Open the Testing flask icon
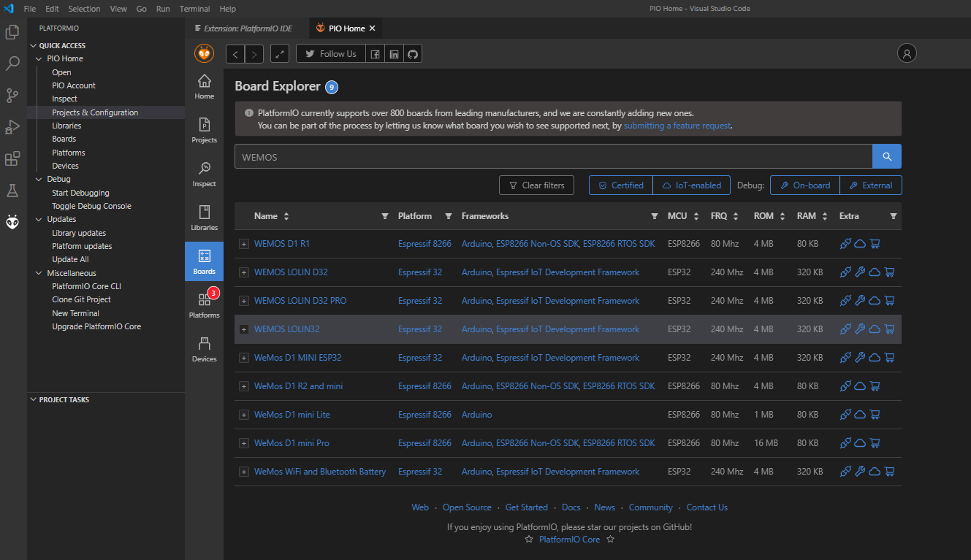The width and height of the screenshot is (971, 560). click(x=12, y=190)
